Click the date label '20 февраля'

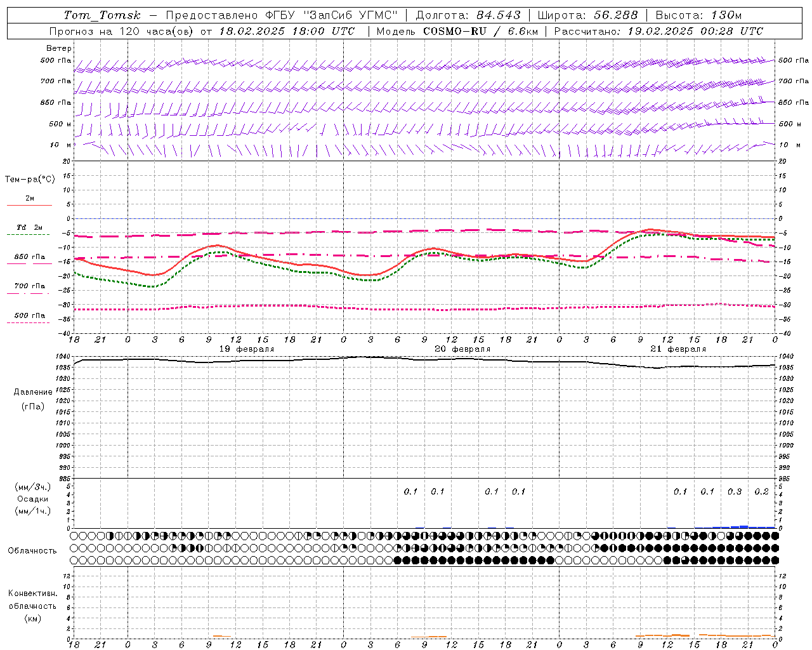pyautogui.click(x=462, y=349)
